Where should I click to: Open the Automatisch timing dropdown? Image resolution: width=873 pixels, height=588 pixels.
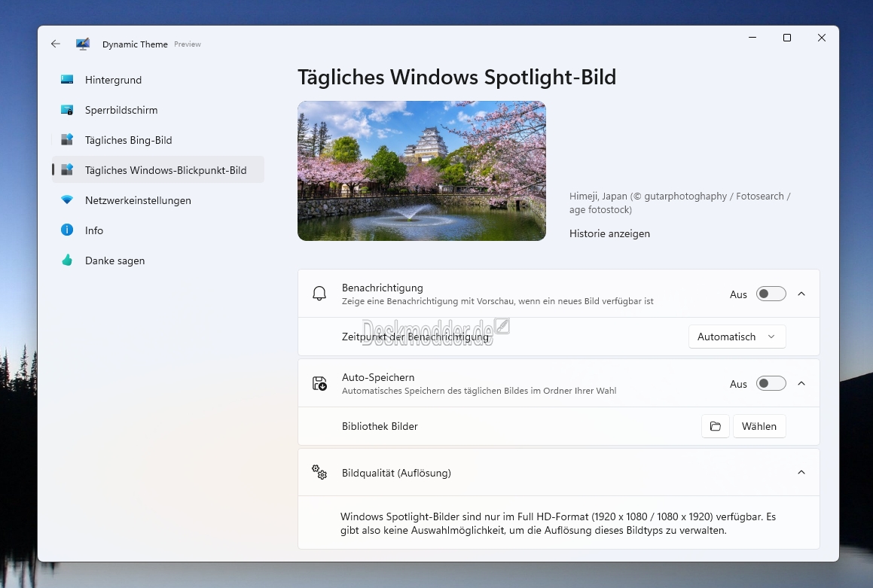tap(737, 337)
